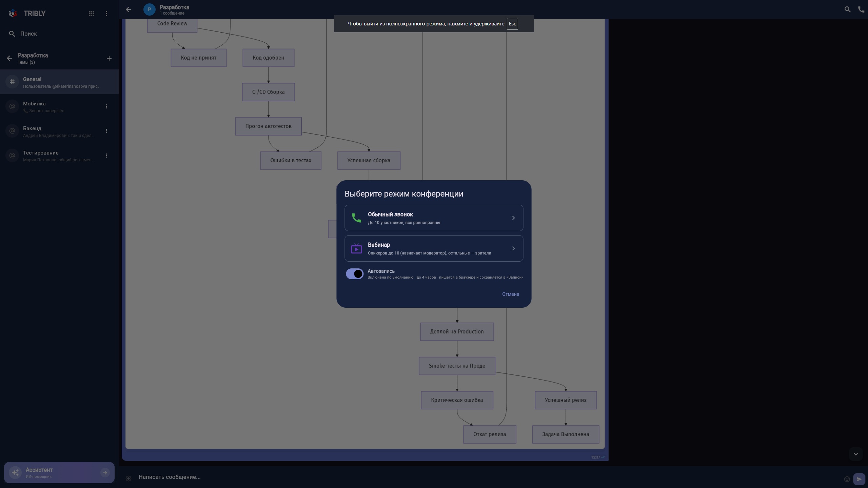Image resolution: width=868 pixels, height=488 pixels.
Task: Click the Разработка title in chat header
Action: (174, 7)
